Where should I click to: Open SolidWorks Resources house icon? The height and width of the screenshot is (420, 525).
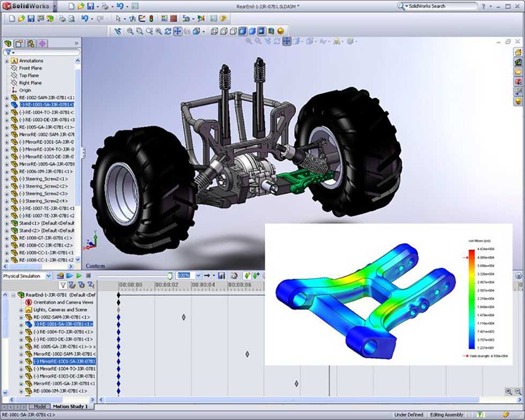519,52
